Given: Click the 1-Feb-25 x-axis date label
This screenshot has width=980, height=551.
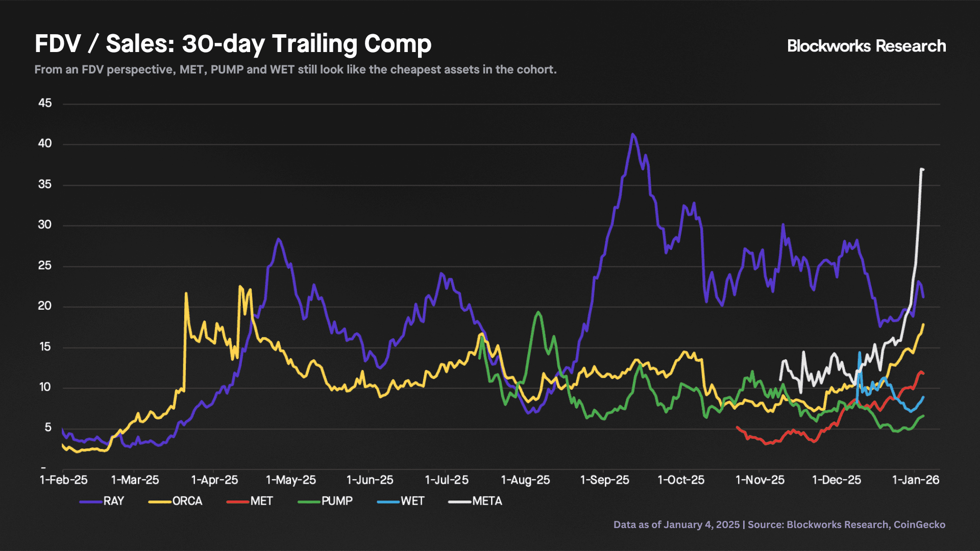Looking at the screenshot, I should [x=64, y=480].
